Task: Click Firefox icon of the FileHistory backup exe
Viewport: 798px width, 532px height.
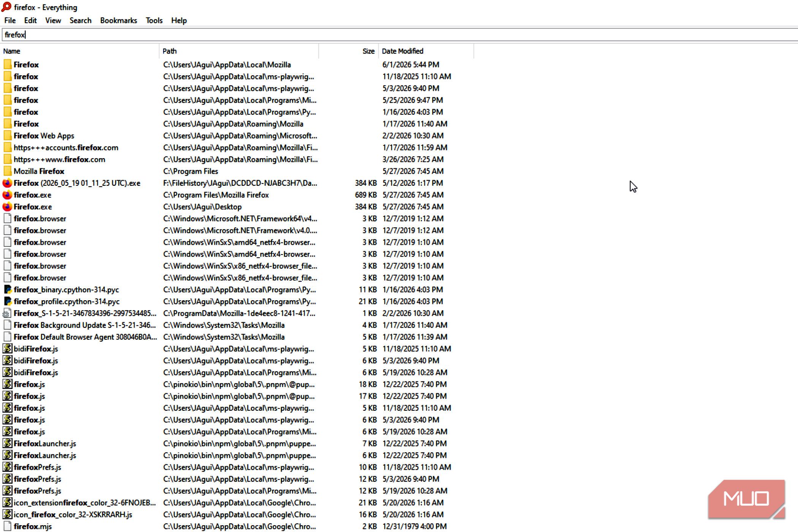Action: point(7,183)
